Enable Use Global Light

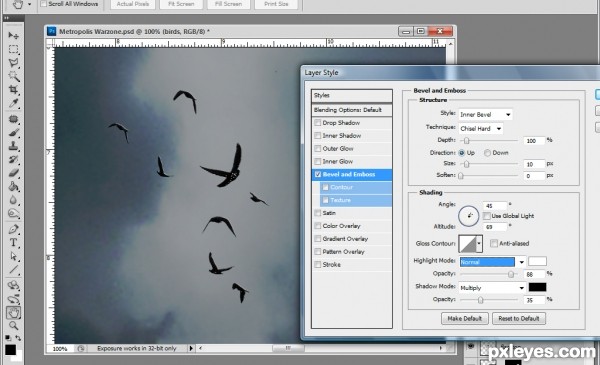pos(486,216)
